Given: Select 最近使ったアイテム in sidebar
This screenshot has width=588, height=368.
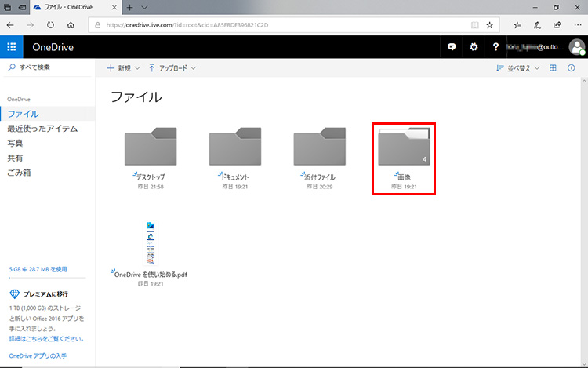Looking at the screenshot, I should click(42, 129).
